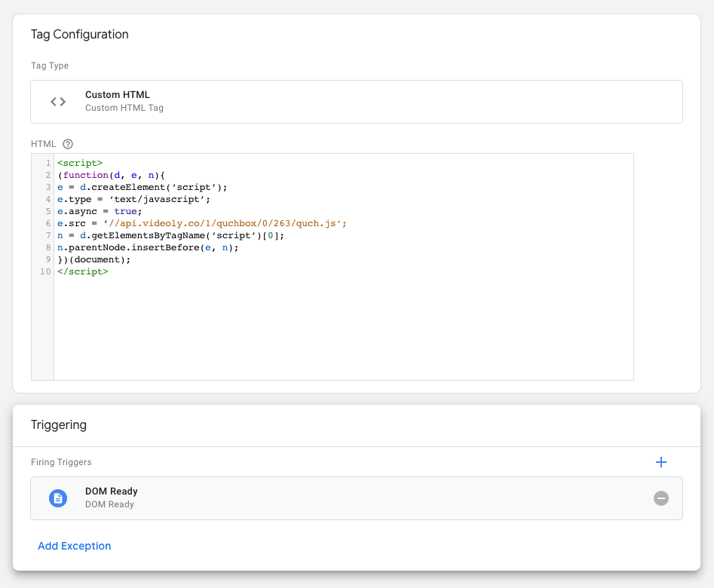The height and width of the screenshot is (588, 714).
Task: Remove the DOM Ready trigger via minus icon
Action: [661, 498]
